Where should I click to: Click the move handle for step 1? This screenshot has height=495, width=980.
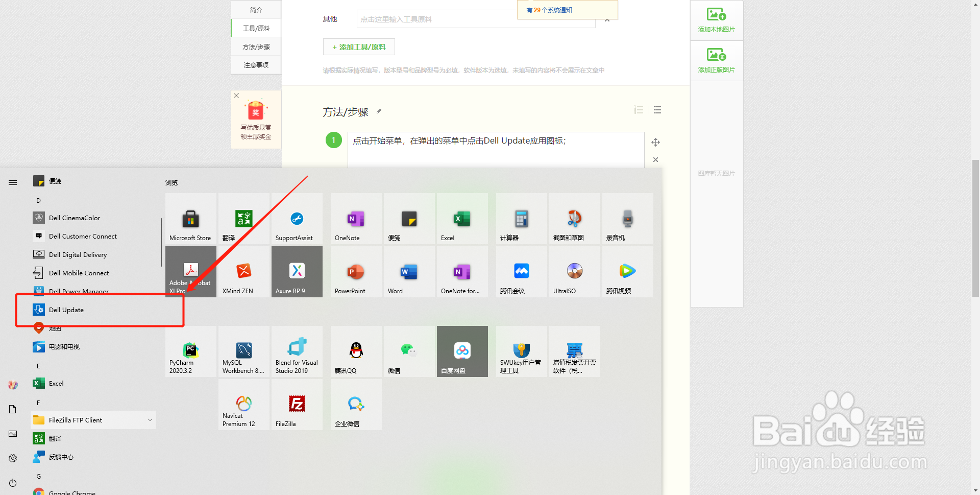pyautogui.click(x=656, y=142)
